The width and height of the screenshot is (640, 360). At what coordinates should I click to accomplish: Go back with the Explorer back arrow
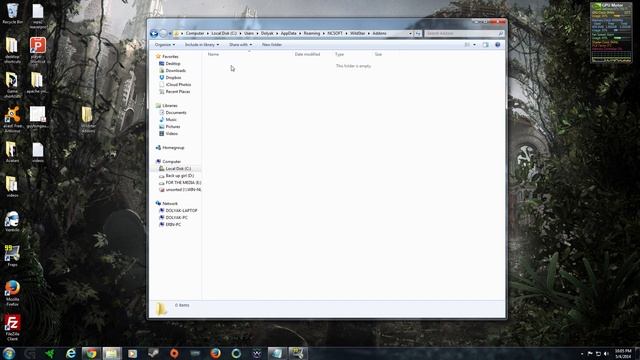[154, 33]
